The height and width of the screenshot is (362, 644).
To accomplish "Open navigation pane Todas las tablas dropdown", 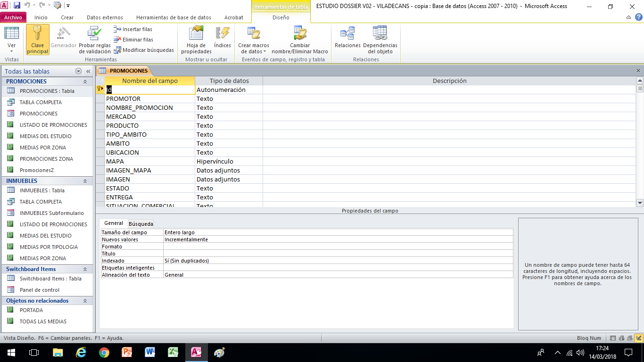I will (x=78, y=71).
